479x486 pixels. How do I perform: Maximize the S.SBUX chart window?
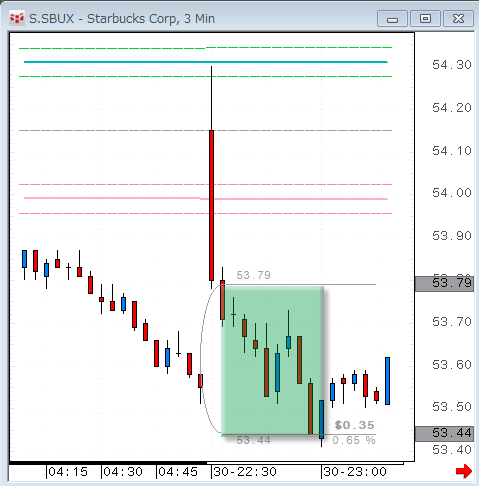point(425,19)
